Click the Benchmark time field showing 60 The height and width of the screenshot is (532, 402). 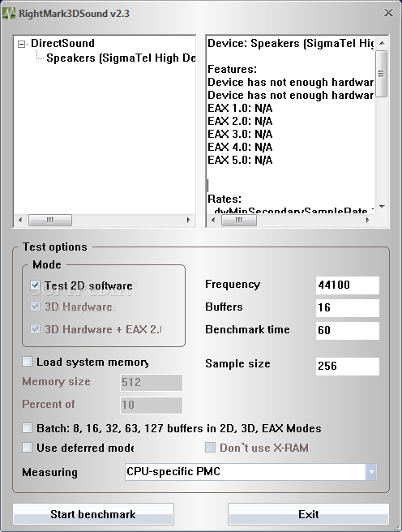point(348,330)
